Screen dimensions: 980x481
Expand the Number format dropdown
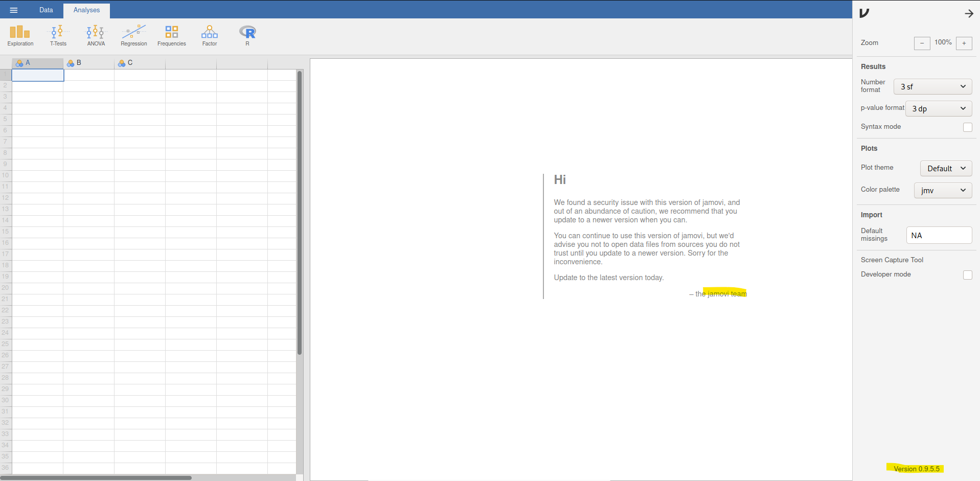pyautogui.click(x=932, y=87)
